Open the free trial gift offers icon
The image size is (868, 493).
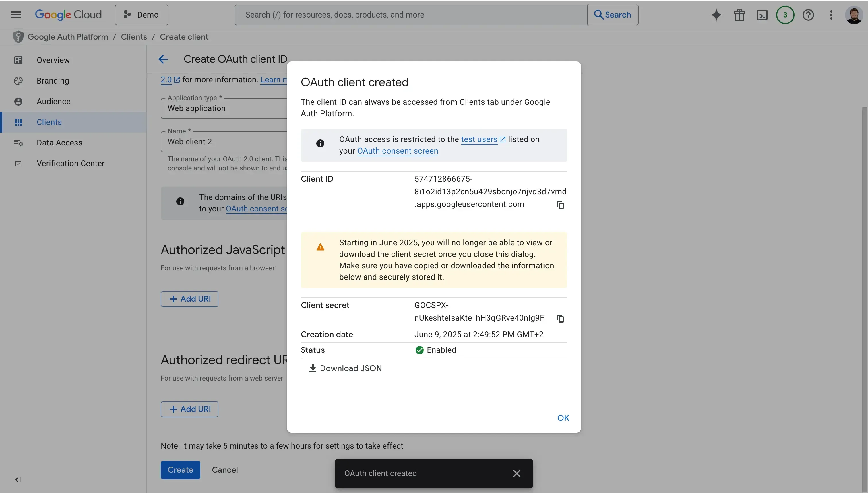tap(739, 15)
